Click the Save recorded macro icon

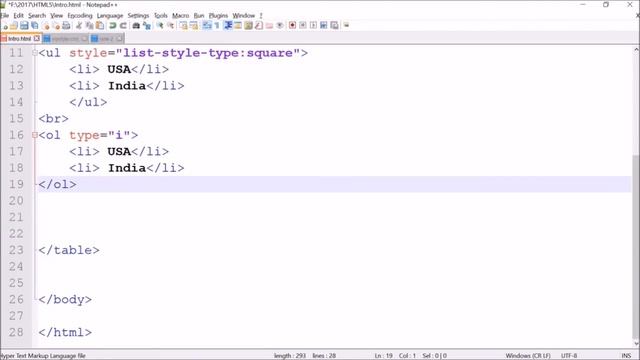coord(334,25)
